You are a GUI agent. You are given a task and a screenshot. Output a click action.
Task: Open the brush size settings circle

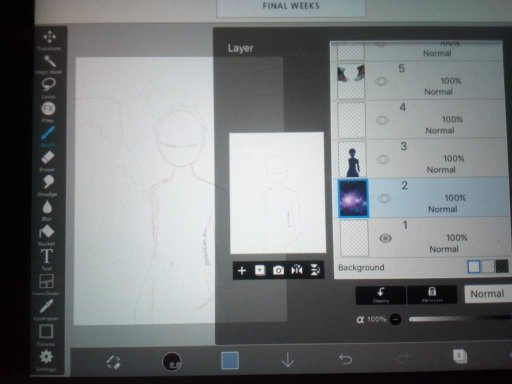pyautogui.click(x=172, y=361)
